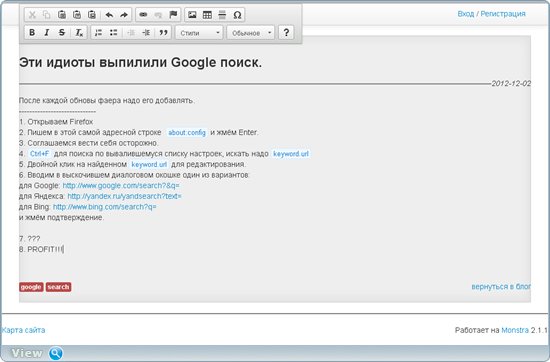Click Paste as plain text icon
Image resolution: width=550 pixels, height=362 pixels.
pyautogui.click(x=77, y=15)
